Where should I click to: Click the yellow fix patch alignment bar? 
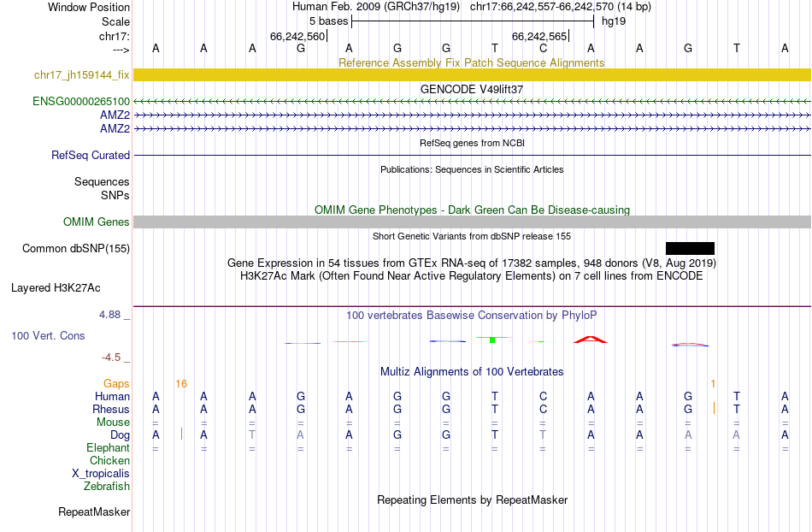[x=472, y=75]
